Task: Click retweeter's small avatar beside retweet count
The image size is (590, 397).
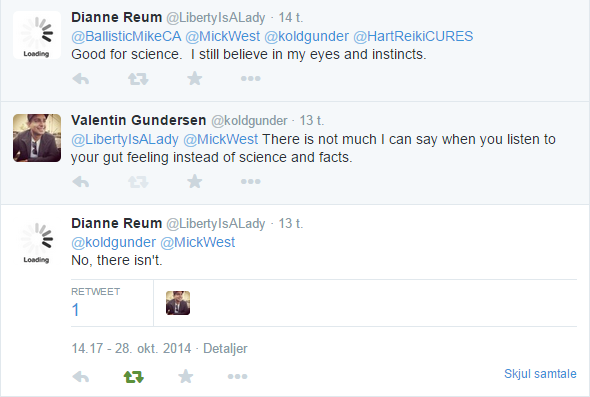Action: 178,303
